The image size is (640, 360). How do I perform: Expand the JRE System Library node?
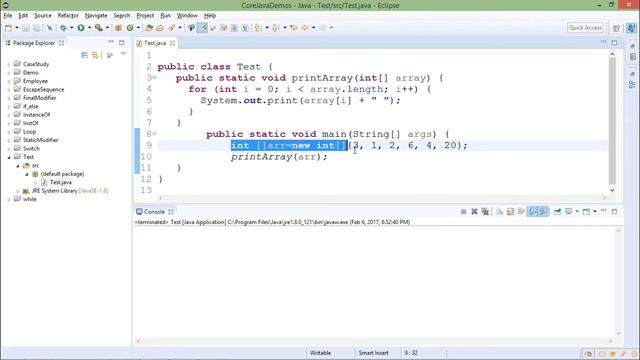tap(18, 191)
